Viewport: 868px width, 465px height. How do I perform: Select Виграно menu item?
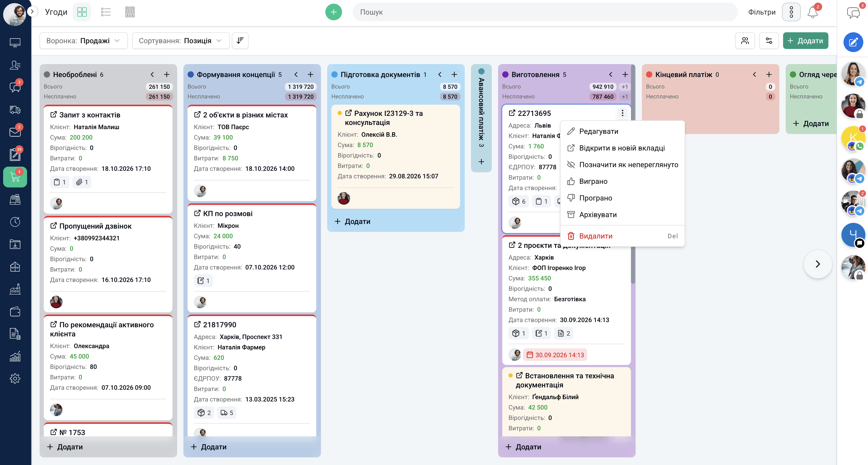click(622, 181)
